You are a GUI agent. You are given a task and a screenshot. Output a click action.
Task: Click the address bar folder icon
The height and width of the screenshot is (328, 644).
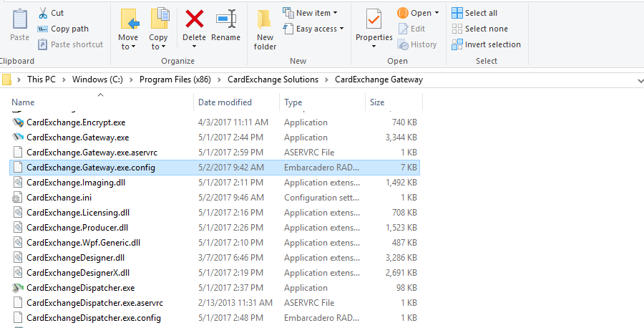point(6,79)
